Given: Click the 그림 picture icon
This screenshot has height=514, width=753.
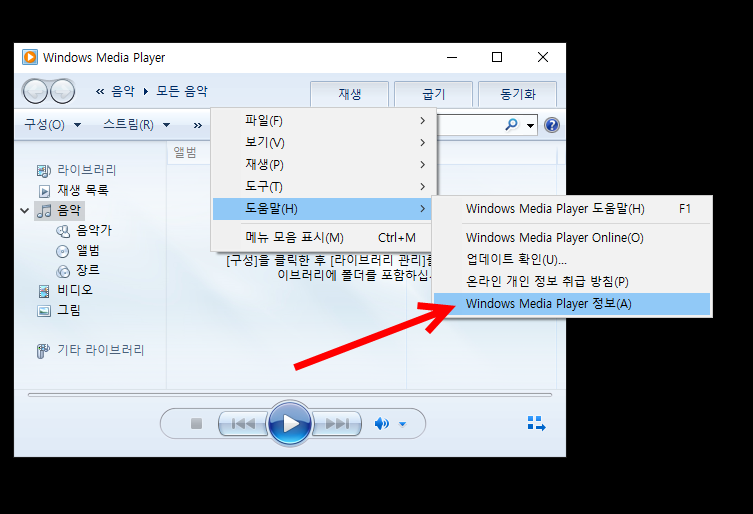Looking at the screenshot, I should click(44, 311).
